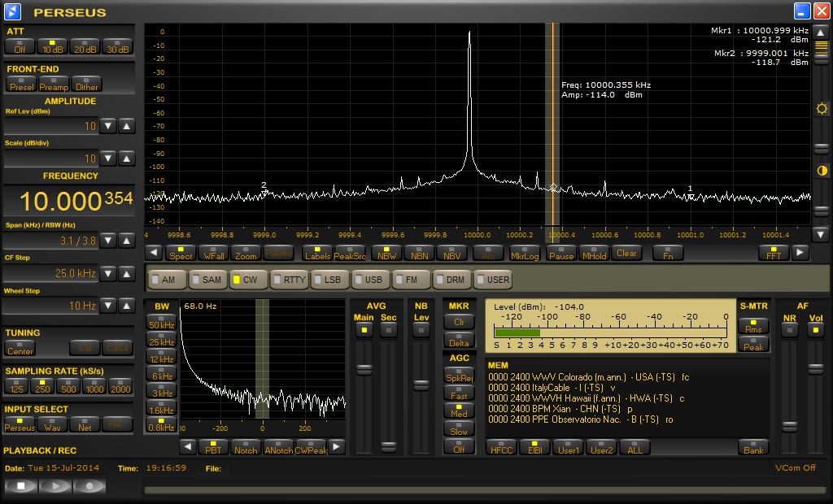This screenshot has width=833, height=504.
Task: Turn AGC Off
Action: 459,446
